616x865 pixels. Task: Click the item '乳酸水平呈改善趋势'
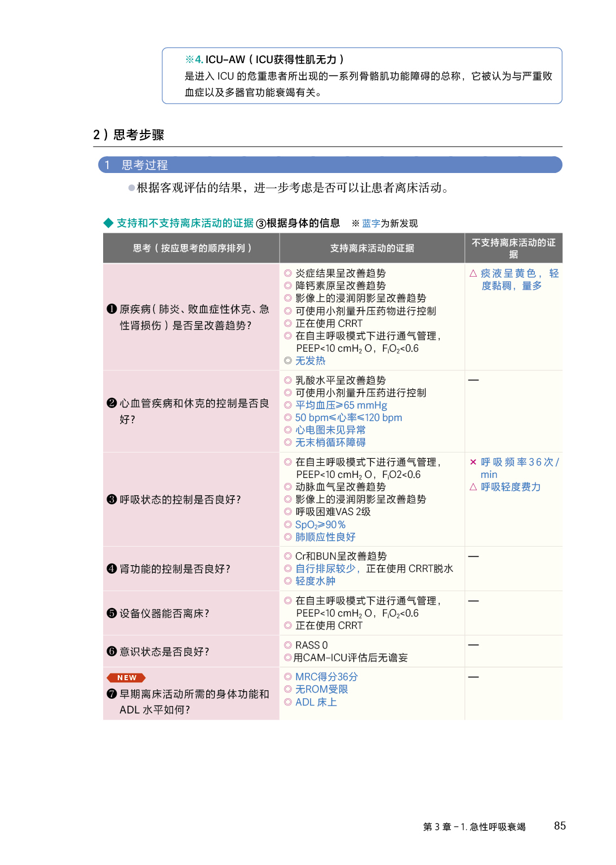(340, 380)
